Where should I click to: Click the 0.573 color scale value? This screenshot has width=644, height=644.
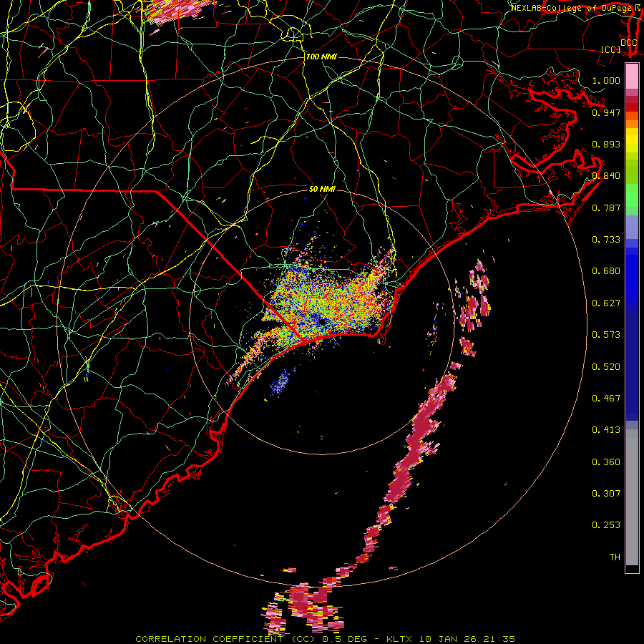(606, 334)
